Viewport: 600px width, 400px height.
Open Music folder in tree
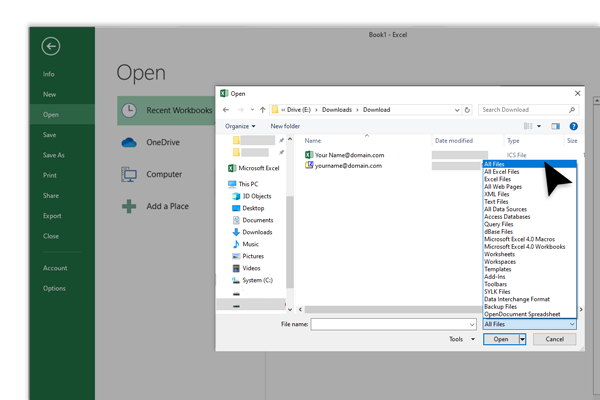245,244
